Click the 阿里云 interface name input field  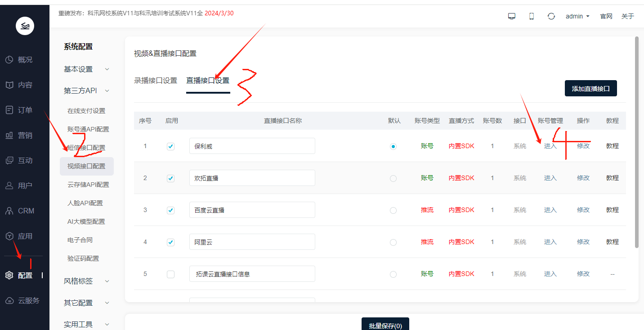252,242
